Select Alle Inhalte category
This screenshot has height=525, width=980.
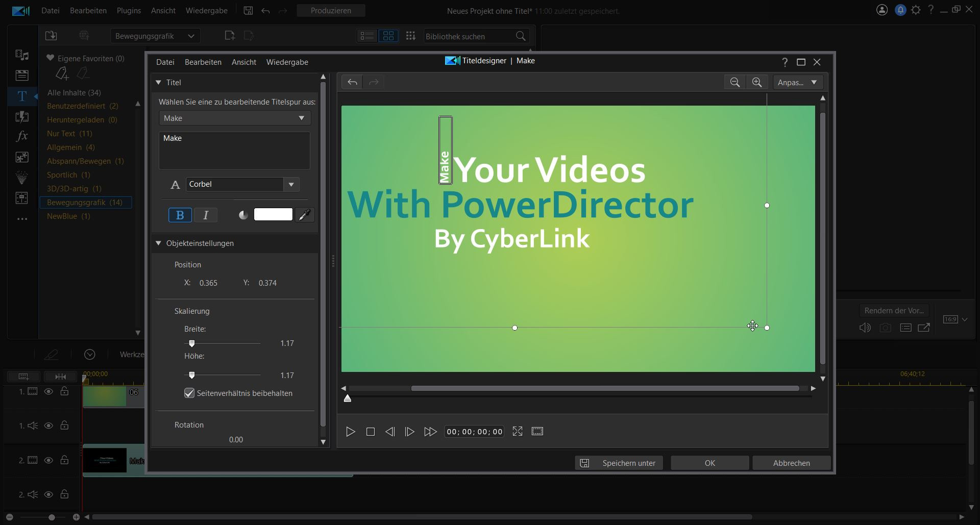tap(74, 93)
